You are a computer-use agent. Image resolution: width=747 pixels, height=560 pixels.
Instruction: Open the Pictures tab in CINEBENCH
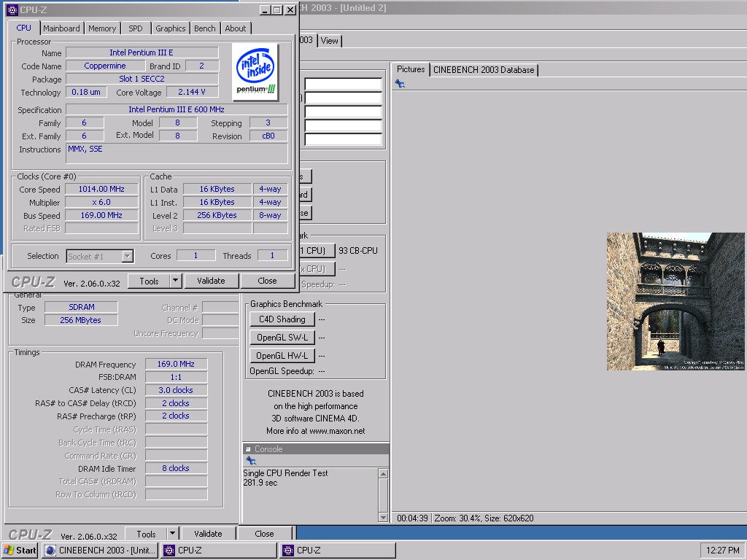point(411,69)
